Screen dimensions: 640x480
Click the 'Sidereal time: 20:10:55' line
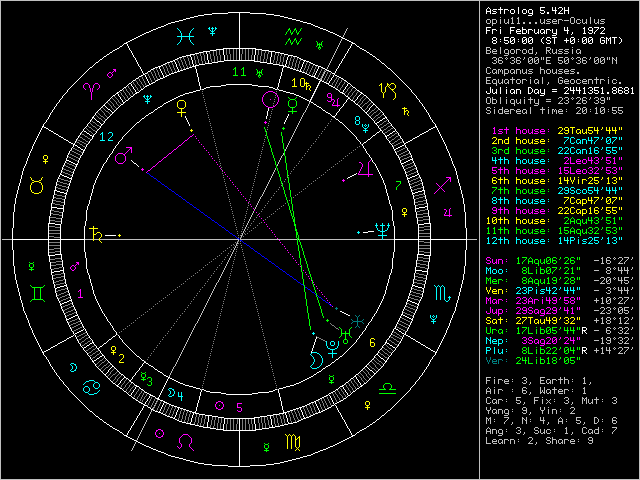(554, 111)
